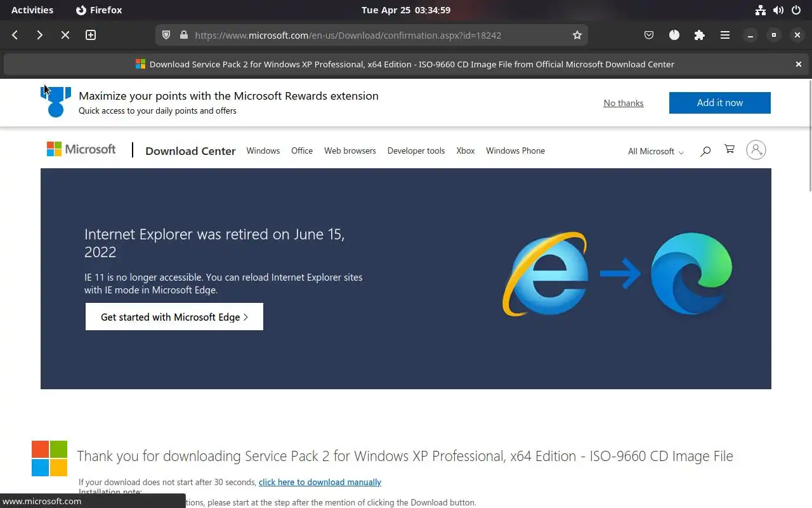Open the Office menu item
This screenshot has width=812, height=508.
[302, 150]
